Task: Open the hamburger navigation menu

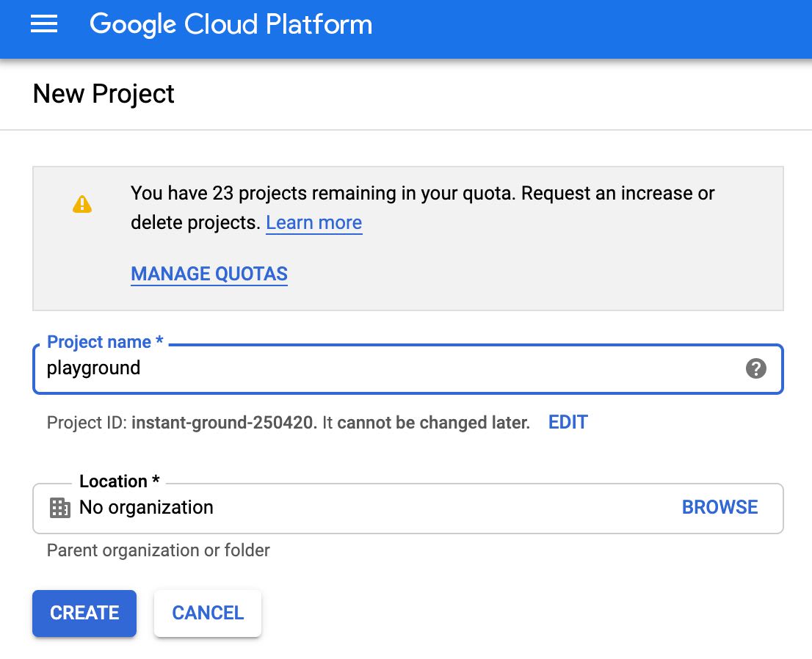Action: [44, 23]
